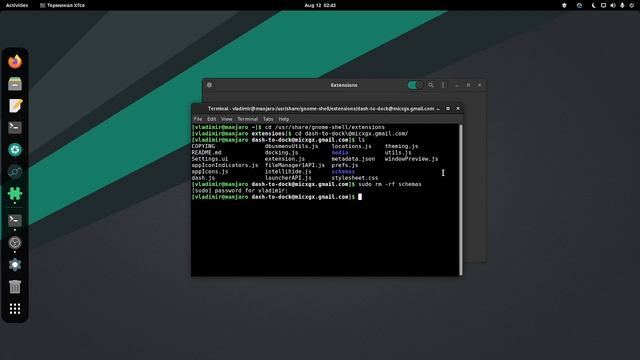
Task: Show all applications grid
Action: point(15,309)
